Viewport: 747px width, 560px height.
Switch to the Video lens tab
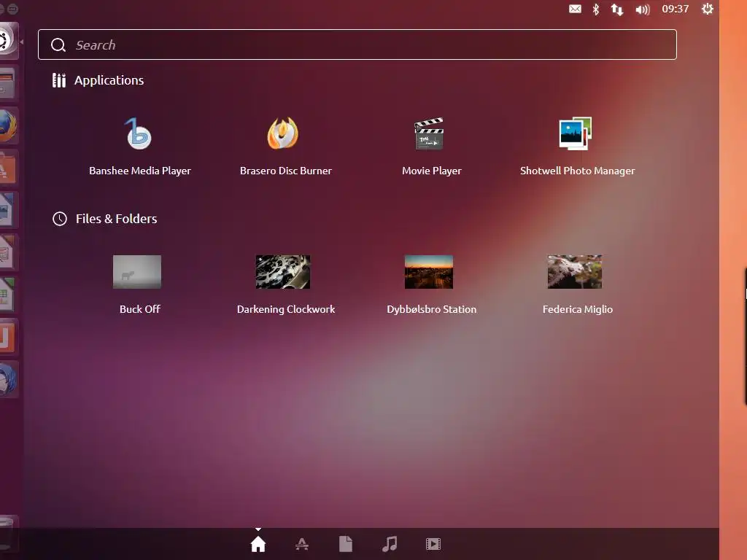pos(433,544)
